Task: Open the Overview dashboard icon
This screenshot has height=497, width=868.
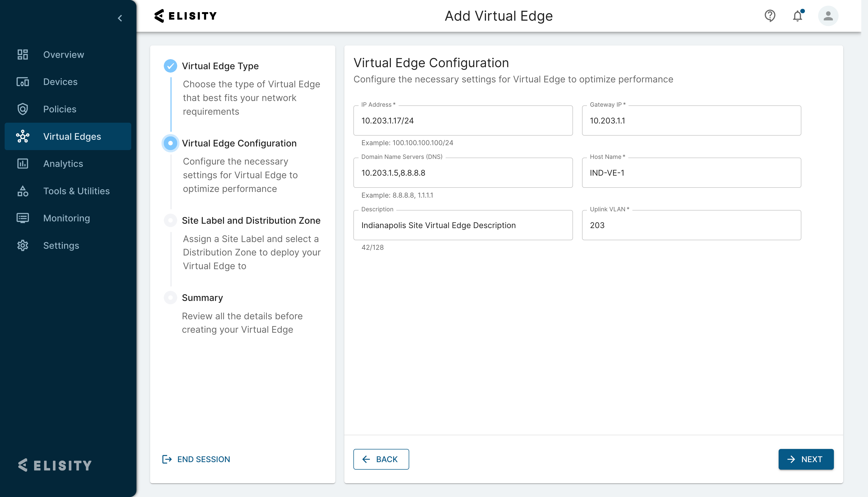Action: pyautogui.click(x=22, y=55)
